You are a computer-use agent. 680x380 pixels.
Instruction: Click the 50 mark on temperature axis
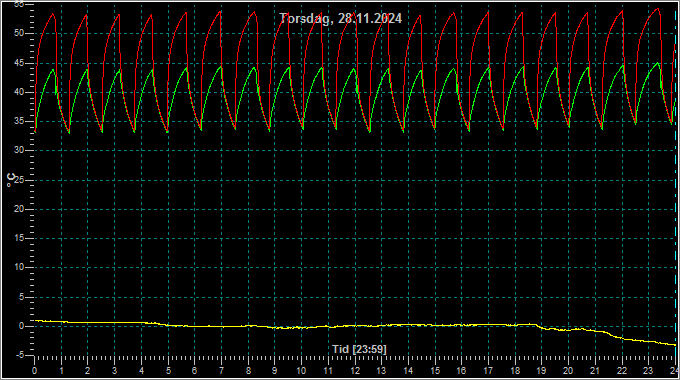coord(19,33)
